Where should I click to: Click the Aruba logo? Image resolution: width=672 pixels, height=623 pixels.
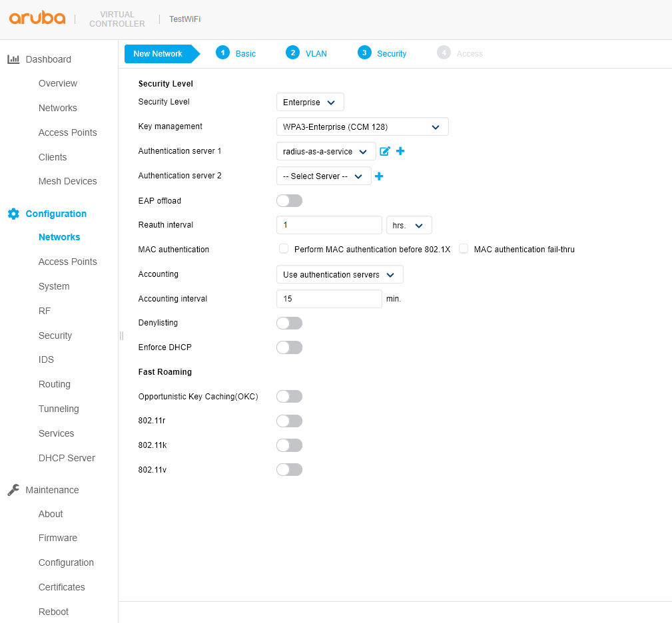(37, 18)
